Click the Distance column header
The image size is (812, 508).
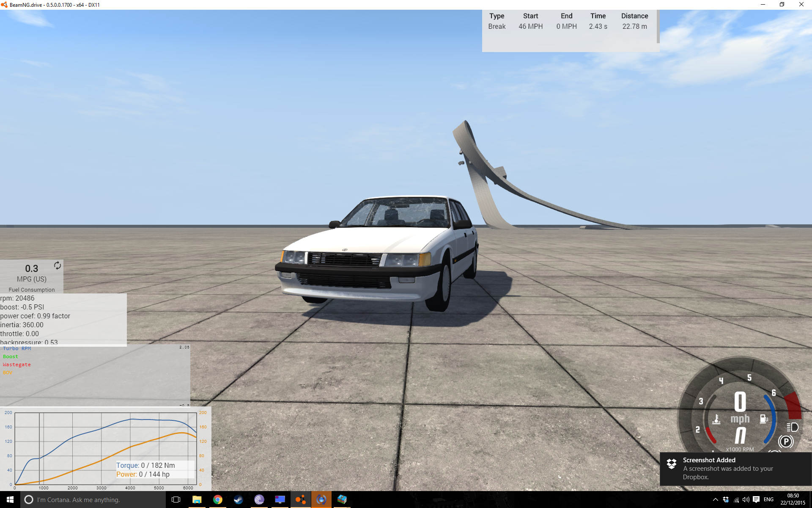tap(634, 16)
